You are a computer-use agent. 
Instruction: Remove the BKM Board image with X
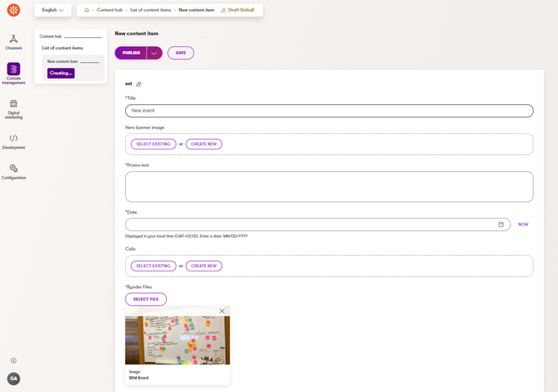click(x=222, y=311)
